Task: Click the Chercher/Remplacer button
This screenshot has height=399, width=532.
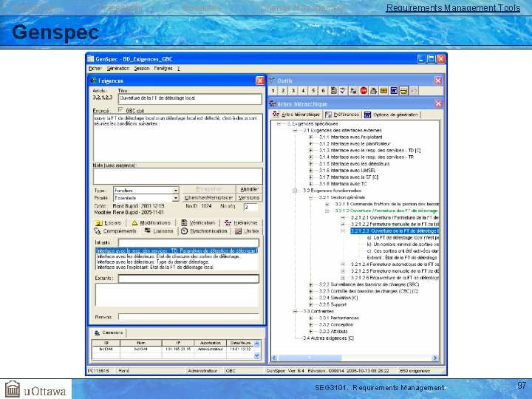Action: point(208,197)
